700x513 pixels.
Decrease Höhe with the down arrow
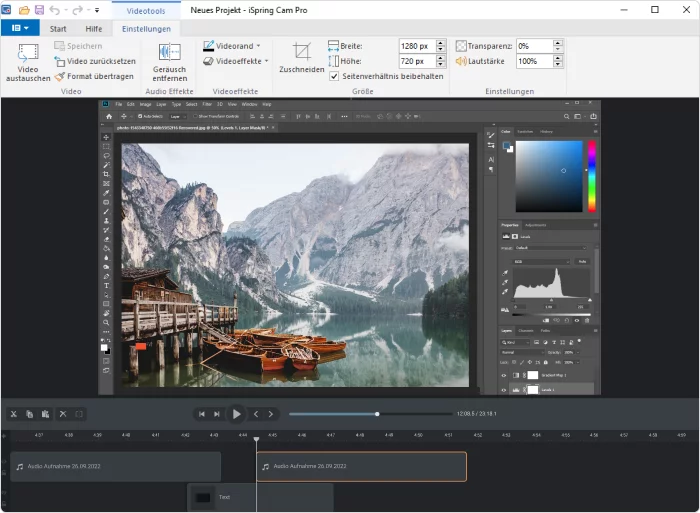point(441,64)
